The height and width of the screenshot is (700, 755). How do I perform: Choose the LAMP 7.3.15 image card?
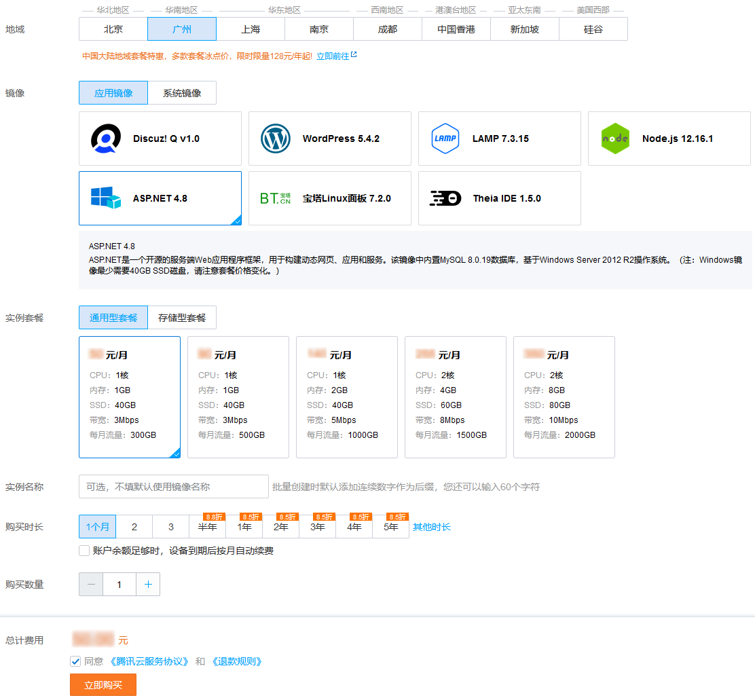tap(500, 139)
